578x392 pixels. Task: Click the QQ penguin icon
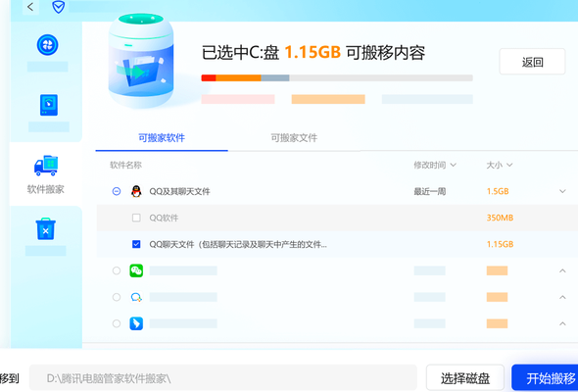pos(136,191)
